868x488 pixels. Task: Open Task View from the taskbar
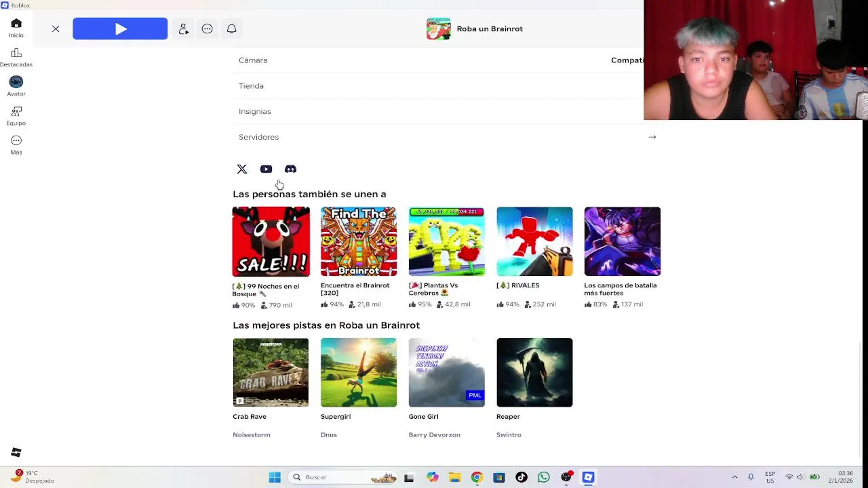(x=409, y=477)
